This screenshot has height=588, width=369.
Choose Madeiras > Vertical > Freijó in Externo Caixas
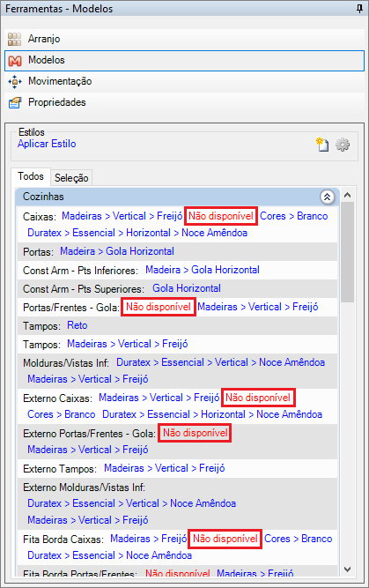(159, 398)
